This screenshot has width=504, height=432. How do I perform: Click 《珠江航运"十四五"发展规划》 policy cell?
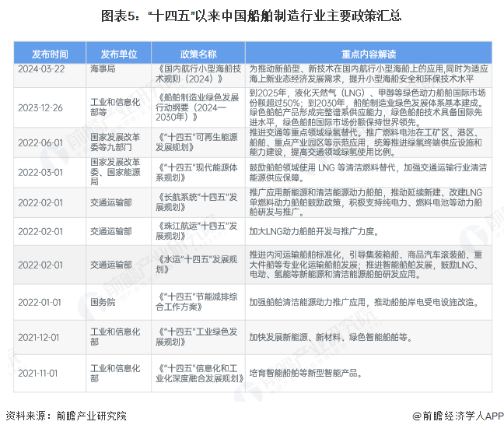198,231
